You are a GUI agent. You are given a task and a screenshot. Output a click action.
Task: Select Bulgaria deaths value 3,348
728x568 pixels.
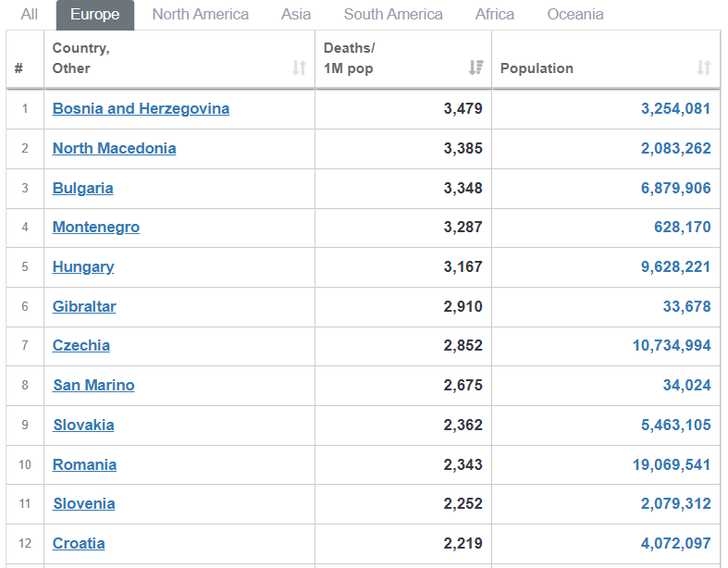coord(463,189)
